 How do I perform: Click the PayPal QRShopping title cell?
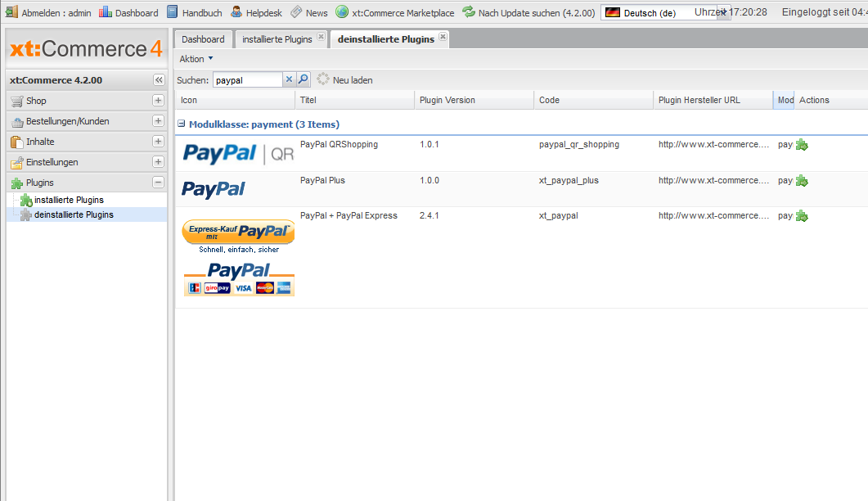click(339, 145)
